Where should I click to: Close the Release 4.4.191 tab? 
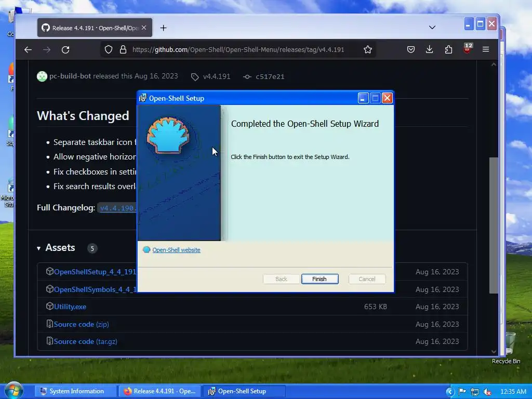click(144, 28)
